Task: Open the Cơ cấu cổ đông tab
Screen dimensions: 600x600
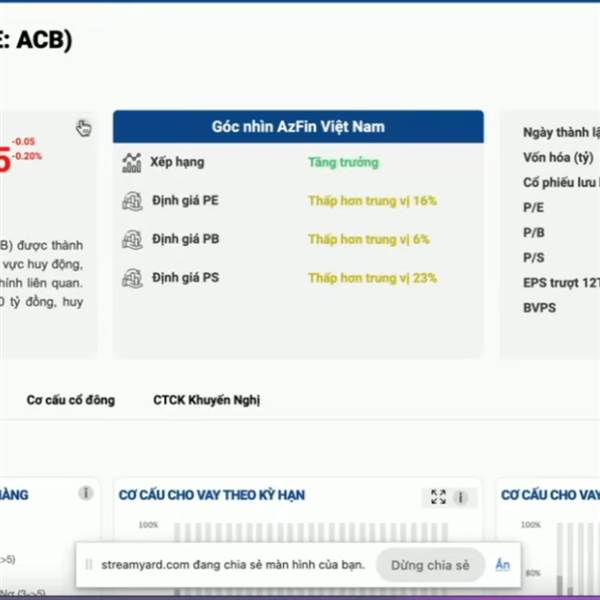Action: 70,400
